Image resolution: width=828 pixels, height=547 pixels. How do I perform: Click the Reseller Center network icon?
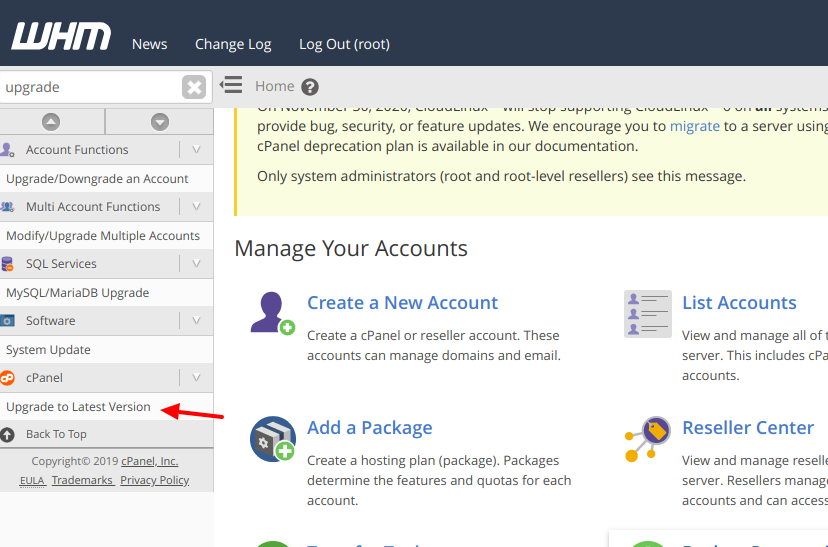pyautogui.click(x=648, y=439)
